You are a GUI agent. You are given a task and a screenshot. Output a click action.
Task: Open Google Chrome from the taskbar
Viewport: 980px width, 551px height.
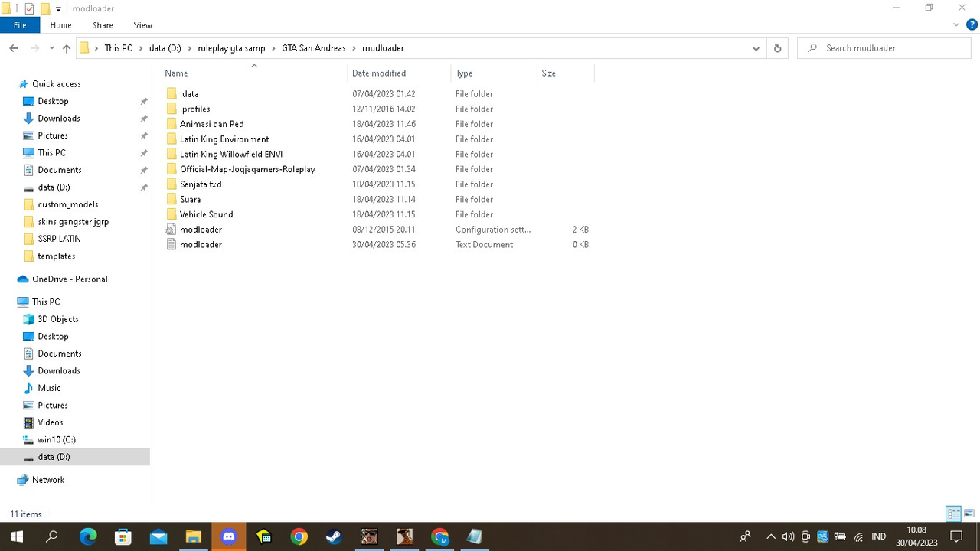299,536
